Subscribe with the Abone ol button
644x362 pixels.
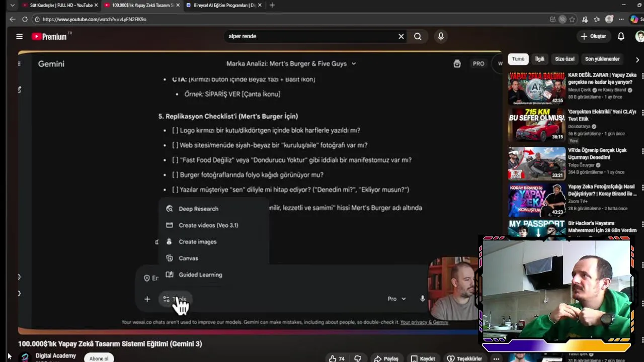click(99, 358)
